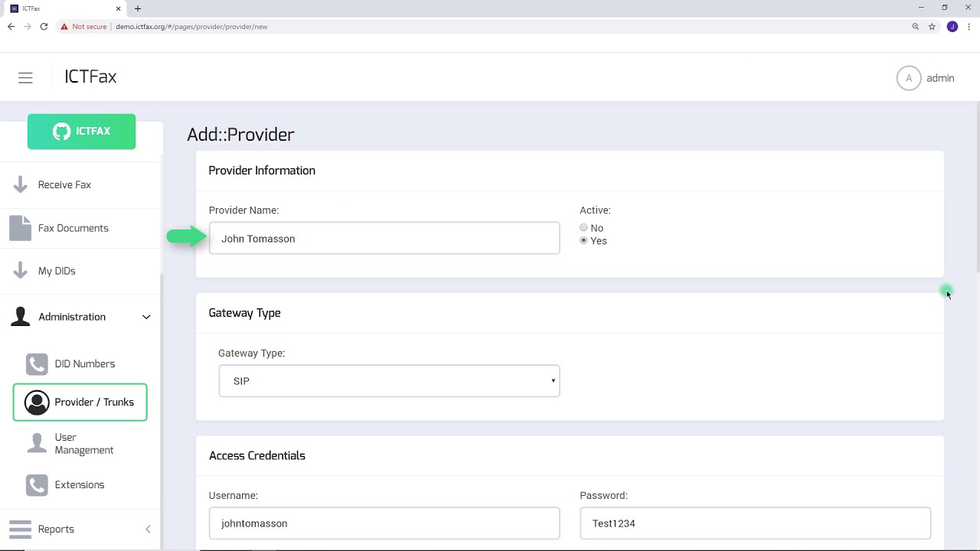Open the Gateway Type SIP dropdown
Image resolution: width=980 pixels, height=551 pixels.
point(389,381)
